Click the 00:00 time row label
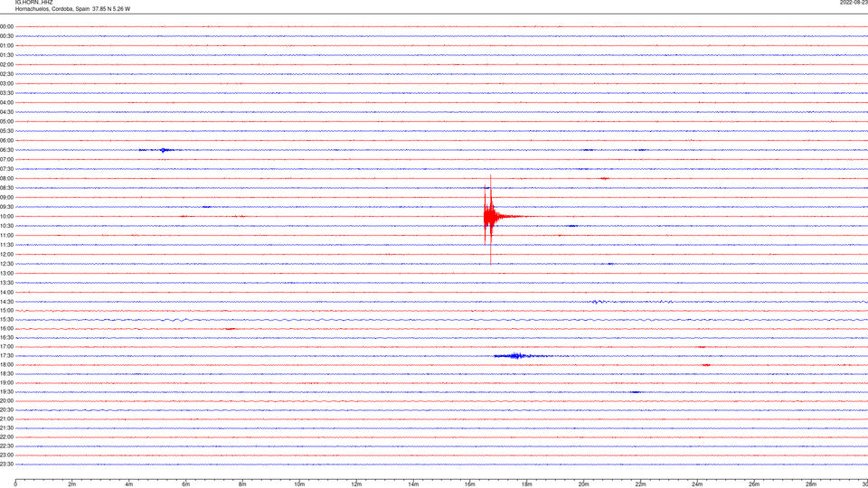The height and width of the screenshot is (488, 868). [6, 26]
